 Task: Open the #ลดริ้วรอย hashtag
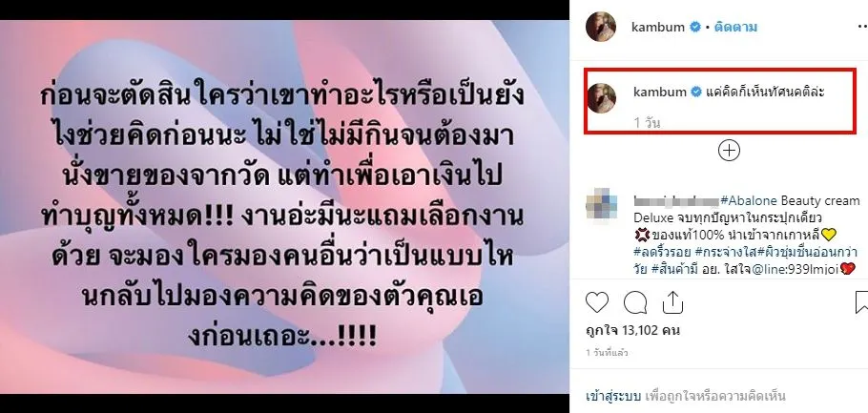[x=662, y=252]
